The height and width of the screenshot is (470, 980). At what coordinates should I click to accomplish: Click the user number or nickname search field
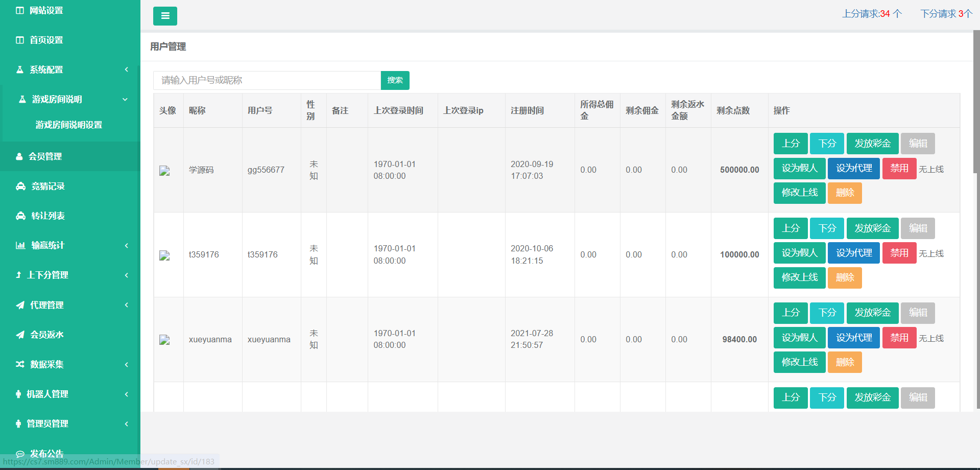coord(267,80)
